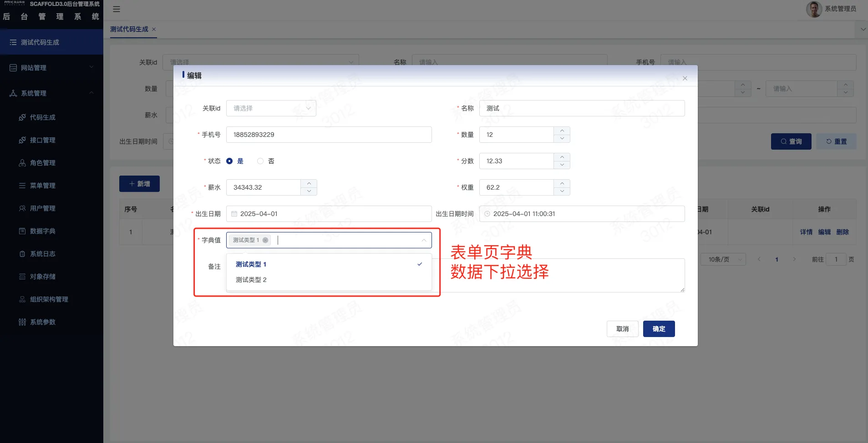The height and width of the screenshot is (443, 868).
Task: Select the 是 radio button for 状态
Action: click(229, 161)
